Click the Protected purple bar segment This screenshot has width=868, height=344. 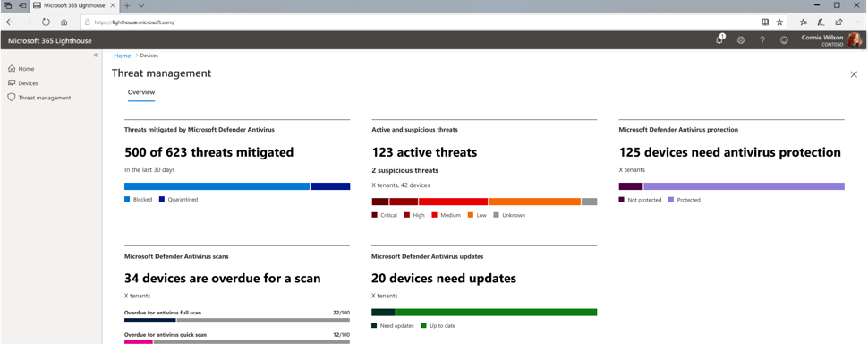tap(744, 186)
